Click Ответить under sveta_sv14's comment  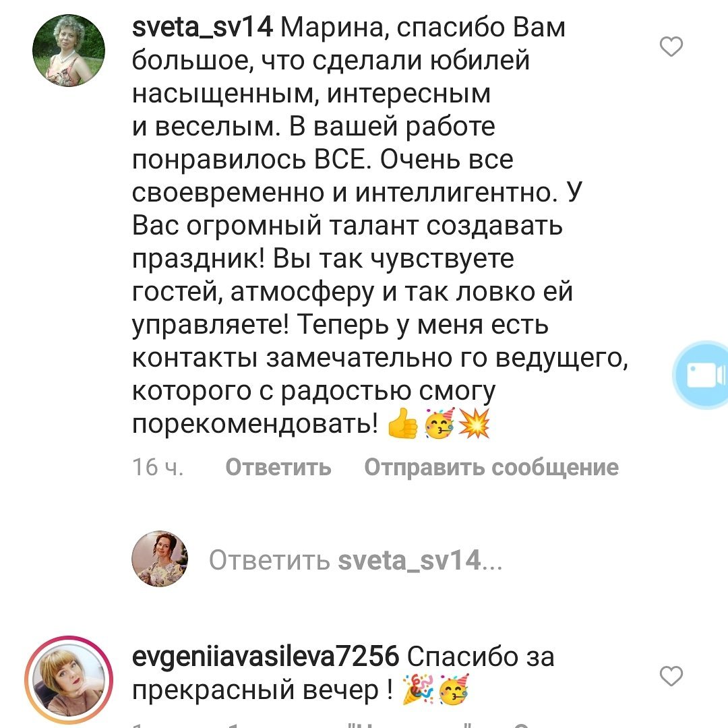coord(278,466)
